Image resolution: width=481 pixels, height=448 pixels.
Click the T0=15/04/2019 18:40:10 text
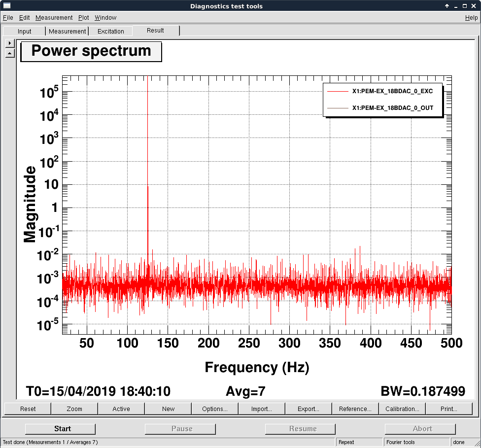click(98, 391)
